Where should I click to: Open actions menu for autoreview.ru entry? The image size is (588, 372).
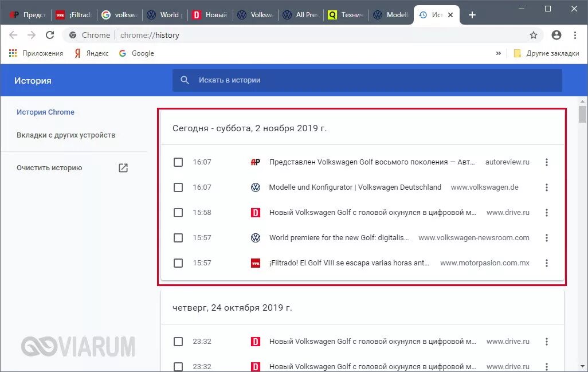(546, 162)
